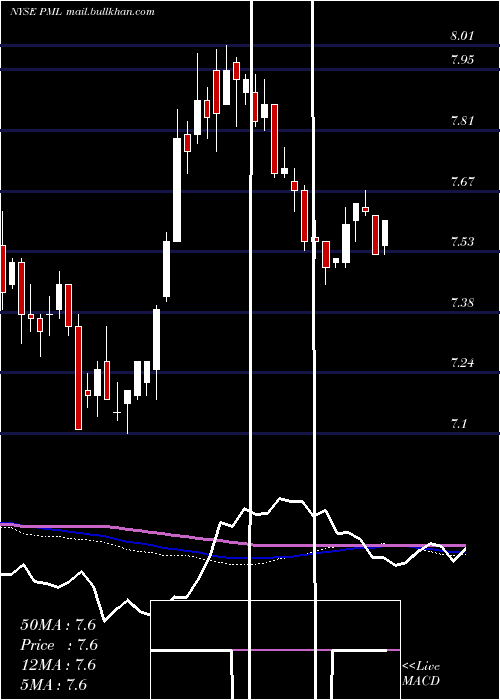
Task: Click the 7.95 price level label
Action: 462,60
